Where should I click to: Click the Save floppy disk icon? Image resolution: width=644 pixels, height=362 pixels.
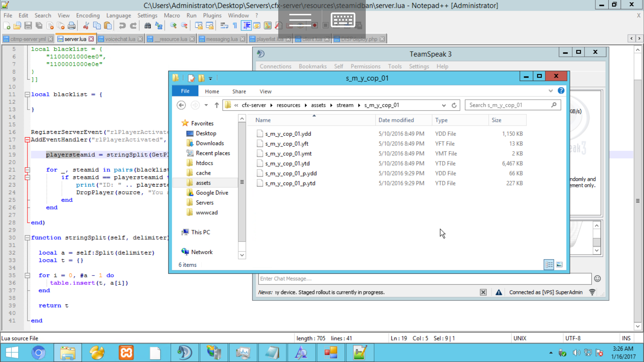(28, 26)
